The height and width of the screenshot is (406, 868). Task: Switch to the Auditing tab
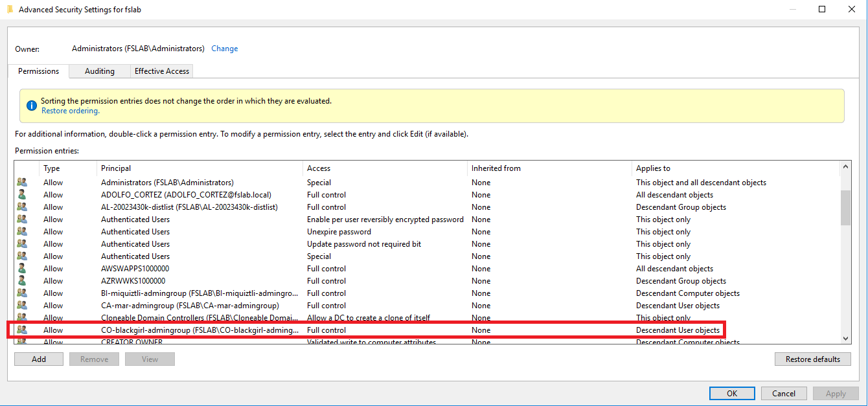(99, 71)
